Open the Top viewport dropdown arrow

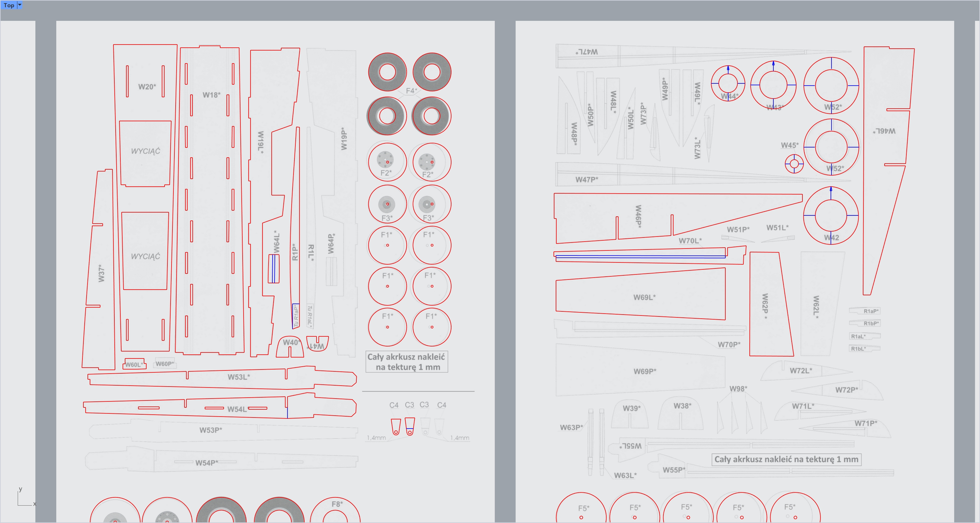pyautogui.click(x=20, y=5)
